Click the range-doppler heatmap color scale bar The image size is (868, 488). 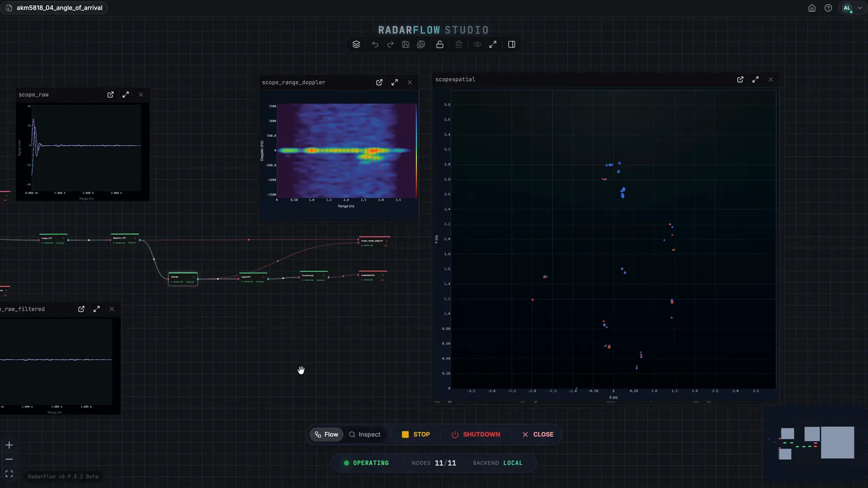(416, 151)
